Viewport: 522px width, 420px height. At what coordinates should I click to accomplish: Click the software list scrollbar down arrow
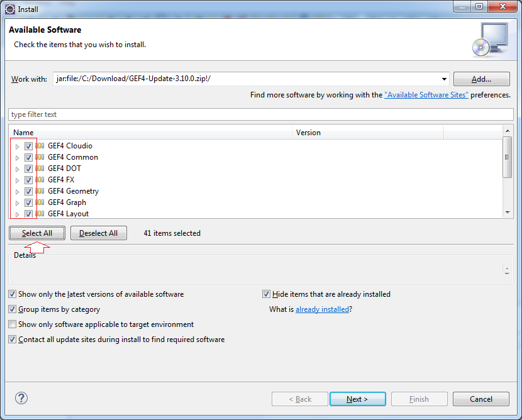pos(508,213)
